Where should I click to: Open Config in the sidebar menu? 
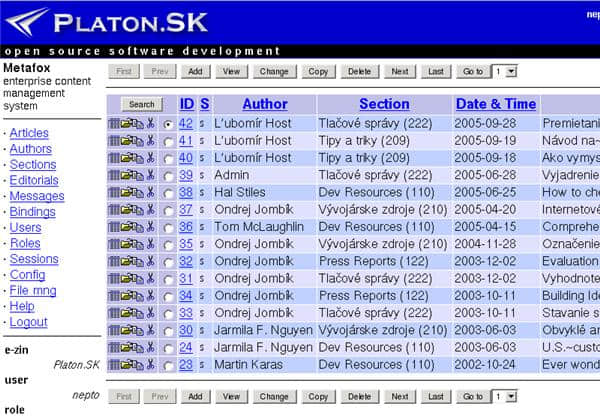click(28, 274)
